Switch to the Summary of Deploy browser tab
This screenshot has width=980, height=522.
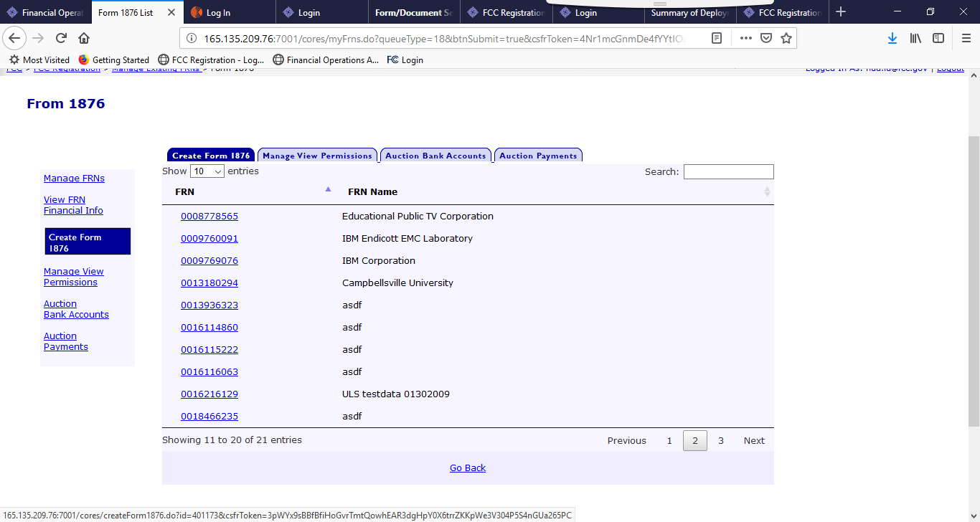690,12
